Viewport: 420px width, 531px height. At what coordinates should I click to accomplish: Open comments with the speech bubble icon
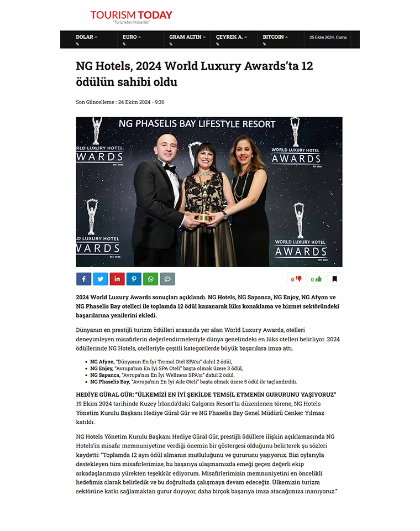pos(167,279)
